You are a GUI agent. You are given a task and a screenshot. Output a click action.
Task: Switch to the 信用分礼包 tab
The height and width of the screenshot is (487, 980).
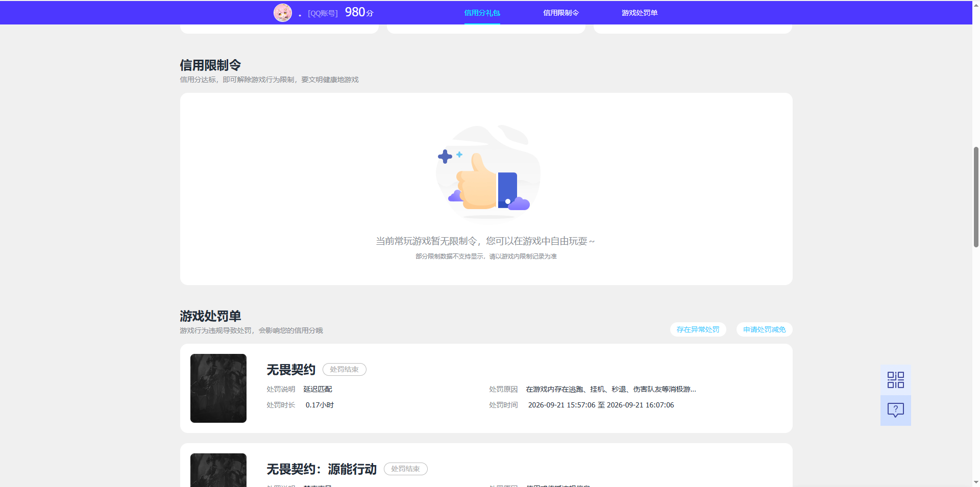click(482, 13)
